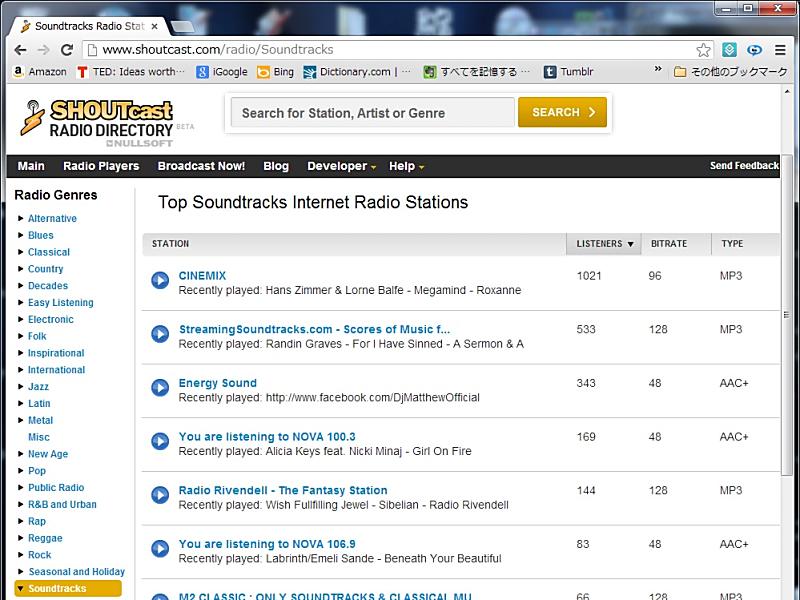Go to the Main page
This screenshot has width=800, height=600.
click(x=31, y=166)
